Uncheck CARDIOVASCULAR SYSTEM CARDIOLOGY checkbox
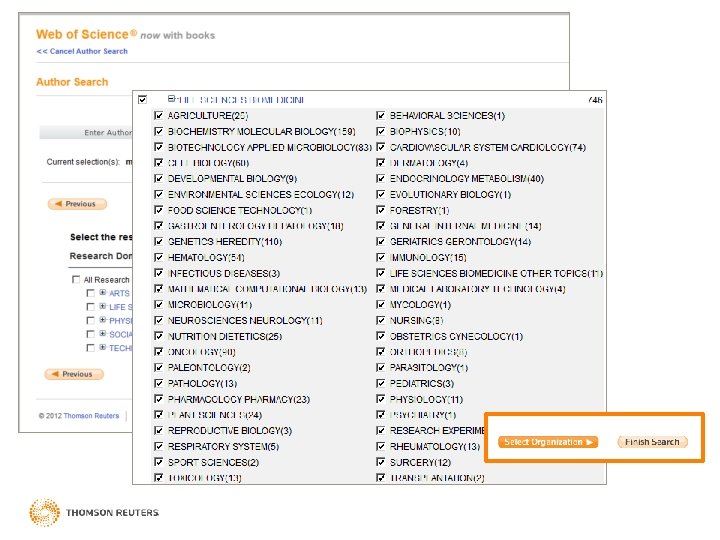Image resolution: width=720 pixels, height=540 pixels. point(380,147)
